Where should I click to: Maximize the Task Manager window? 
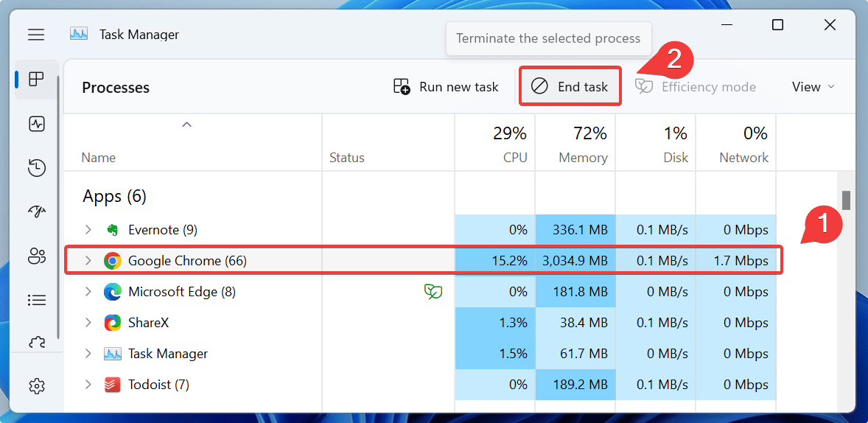click(778, 25)
